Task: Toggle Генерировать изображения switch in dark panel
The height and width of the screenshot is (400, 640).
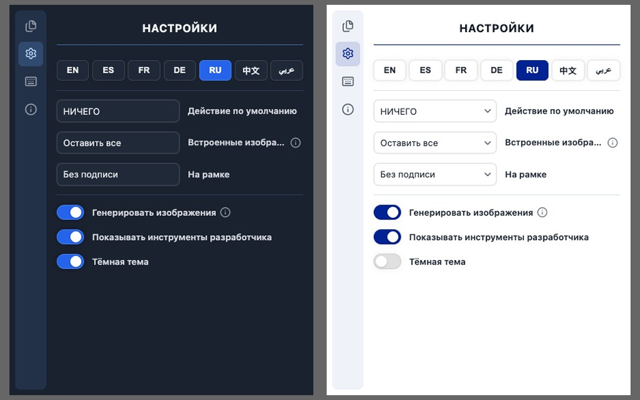Action: coord(70,212)
